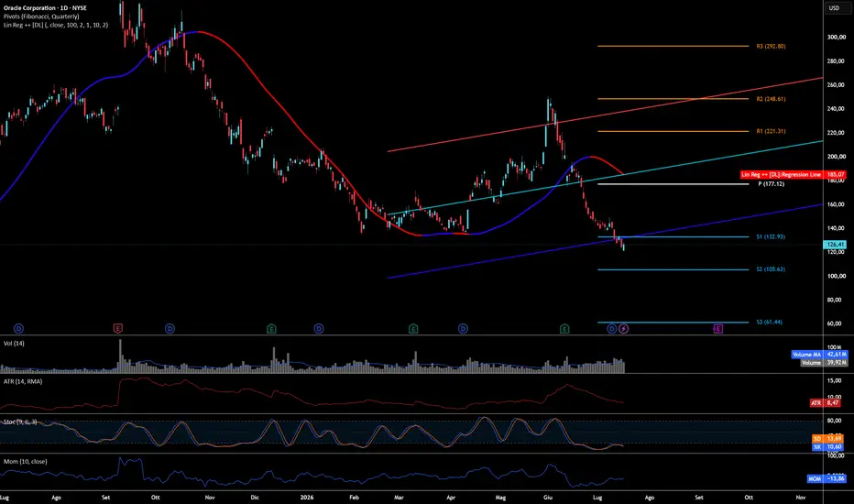Viewport: 854px width, 504px height.
Task: Click the orange %D 13,69 stochastic label
Action: (x=827, y=439)
